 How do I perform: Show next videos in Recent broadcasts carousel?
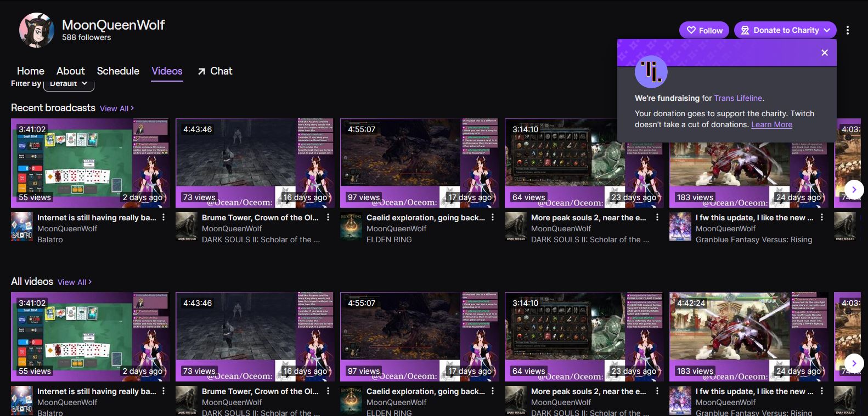click(854, 189)
